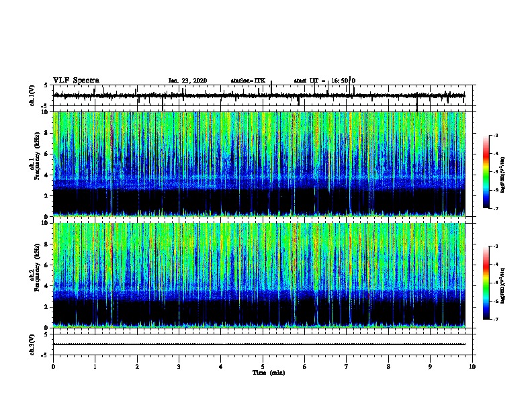The image size is (532, 411).
Task: Click inside the ch.2 spectrogram panel
Action: (x=259, y=275)
